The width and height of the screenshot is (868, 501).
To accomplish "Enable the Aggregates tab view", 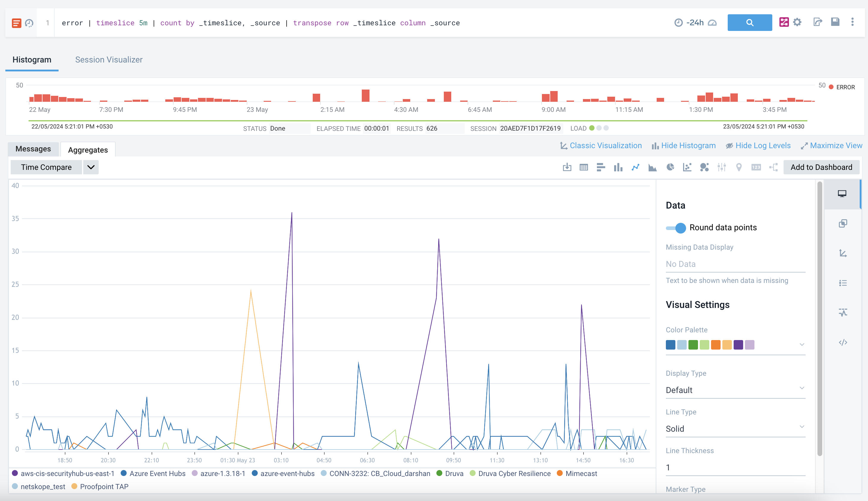I will click(x=88, y=150).
